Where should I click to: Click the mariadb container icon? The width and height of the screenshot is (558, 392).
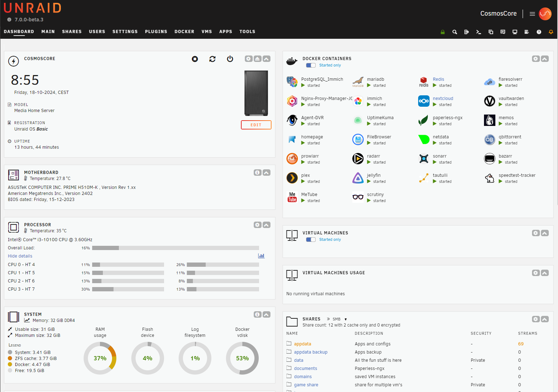tap(358, 82)
